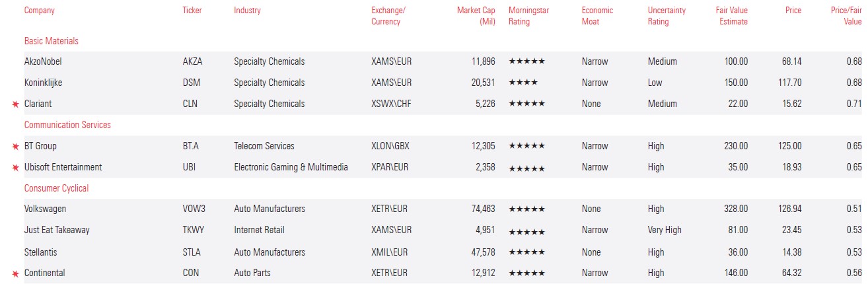Click AkzoNobel's five-star Morningstar rating
This screenshot has height=284, width=868.
click(x=526, y=61)
